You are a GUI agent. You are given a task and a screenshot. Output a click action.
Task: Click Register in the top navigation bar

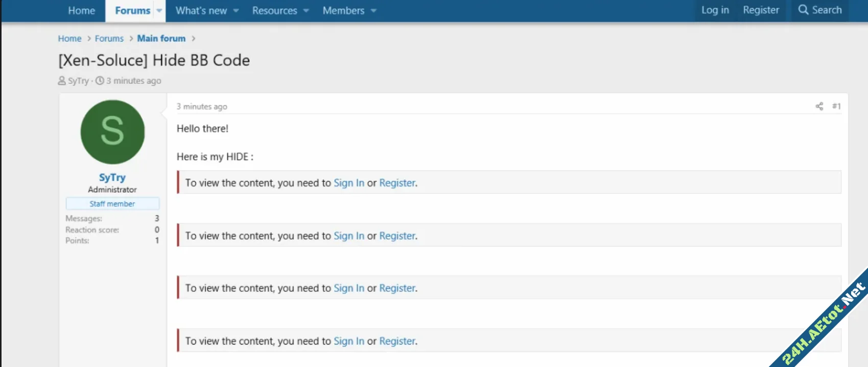pyautogui.click(x=761, y=10)
